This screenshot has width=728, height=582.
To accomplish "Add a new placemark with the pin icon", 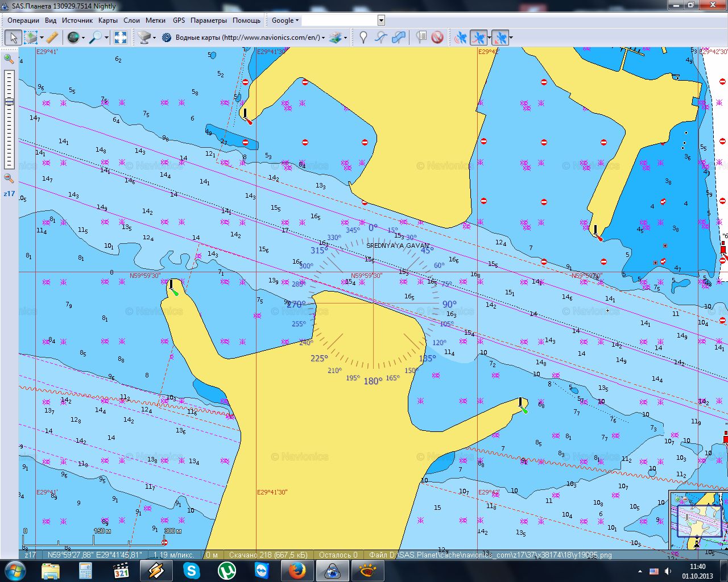I will pos(363,38).
